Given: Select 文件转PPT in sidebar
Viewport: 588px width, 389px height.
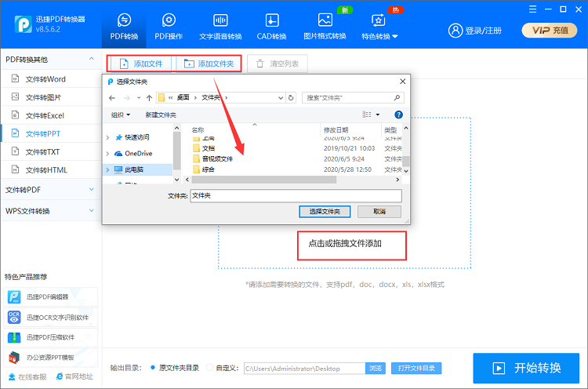Looking at the screenshot, I should (x=51, y=133).
